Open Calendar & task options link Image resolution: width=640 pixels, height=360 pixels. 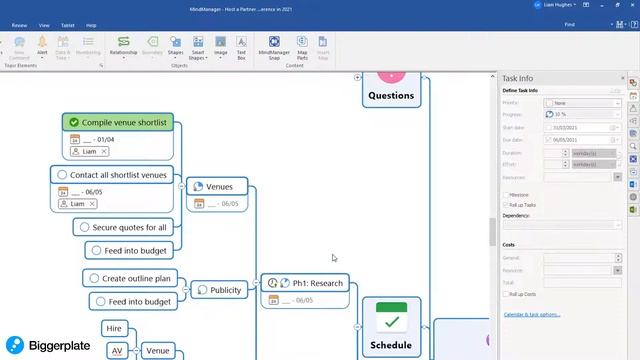click(532, 315)
